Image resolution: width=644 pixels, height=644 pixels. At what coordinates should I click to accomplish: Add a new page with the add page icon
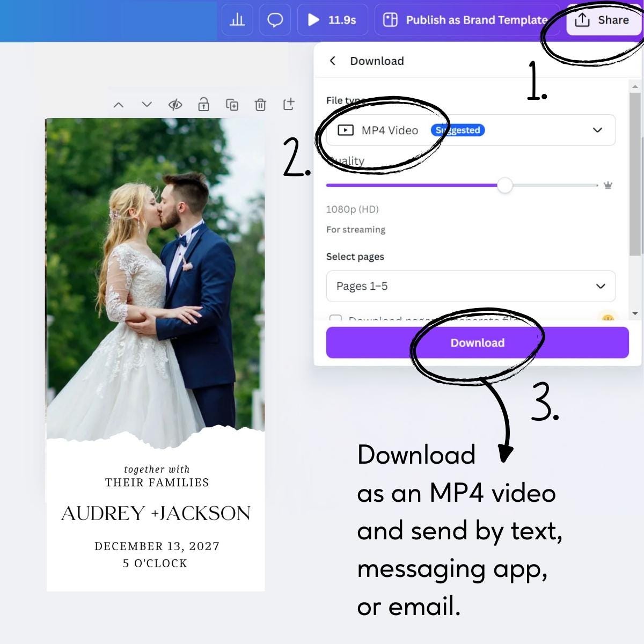(x=289, y=105)
